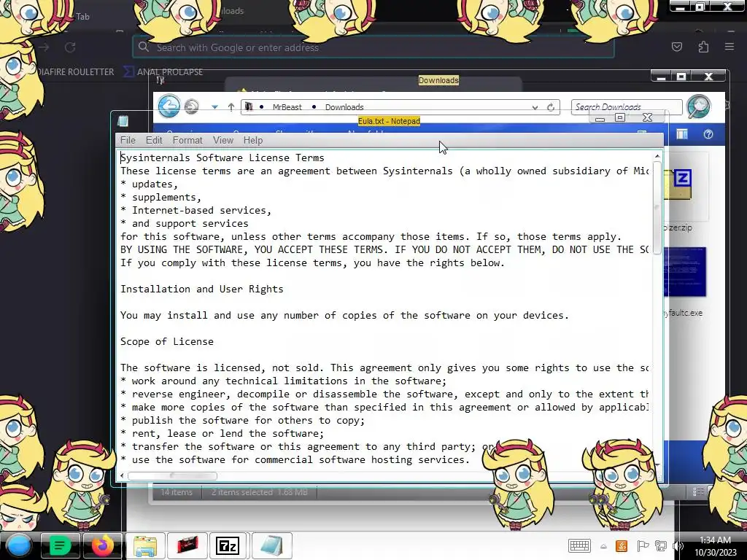The height and width of the screenshot is (560, 747).
Task: Click the Scope of License line
Action: 167,341
